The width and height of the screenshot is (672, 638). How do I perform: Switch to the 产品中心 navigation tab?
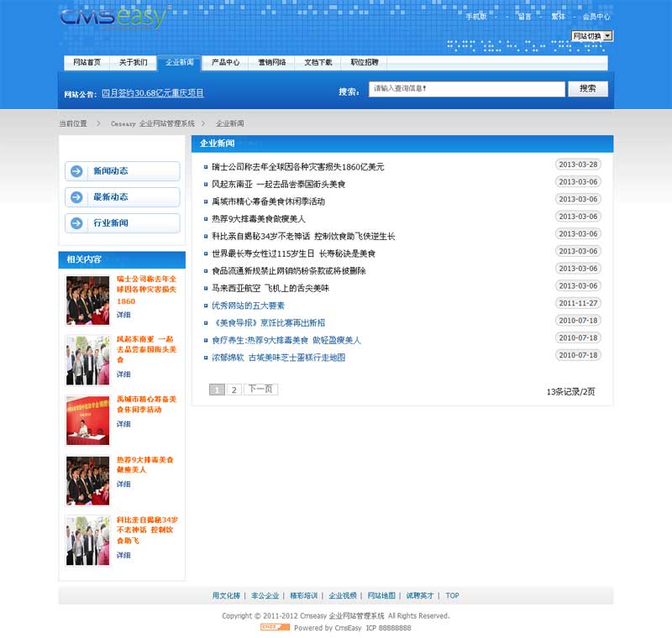(225, 63)
